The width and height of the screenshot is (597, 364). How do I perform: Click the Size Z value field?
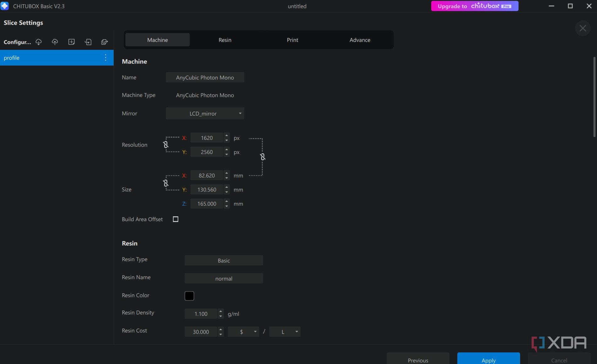pyautogui.click(x=207, y=204)
